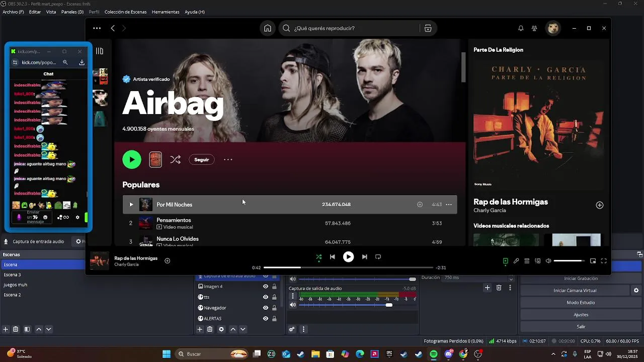Open Herramientas menu in OBS

(x=166, y=12)
